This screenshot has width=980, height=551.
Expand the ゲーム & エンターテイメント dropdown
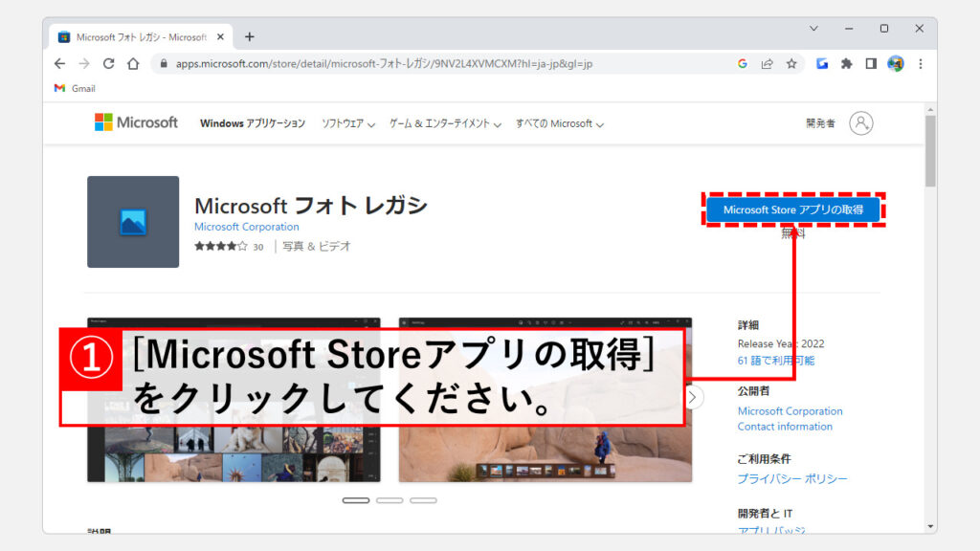(445, 123)
